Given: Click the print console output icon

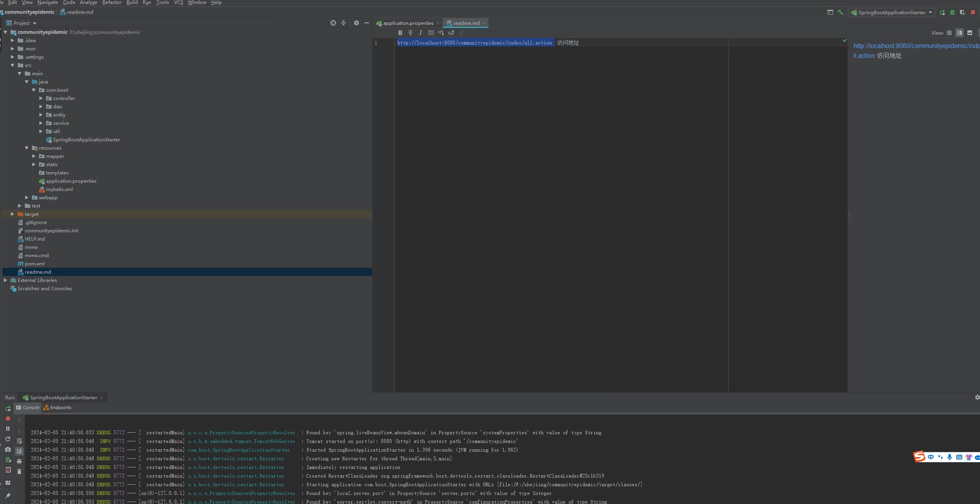Looking at the screenshot, I should (x=19, y=461).
